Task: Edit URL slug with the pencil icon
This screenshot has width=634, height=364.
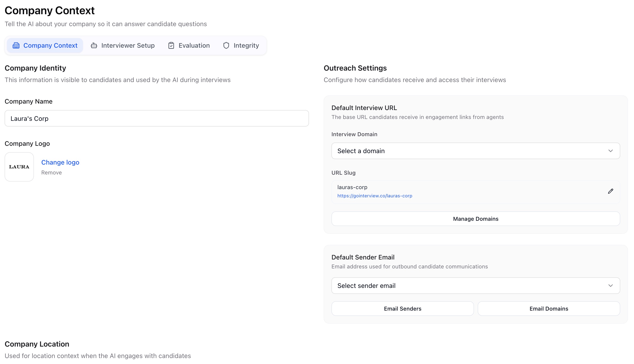Action: click(610, 191)
